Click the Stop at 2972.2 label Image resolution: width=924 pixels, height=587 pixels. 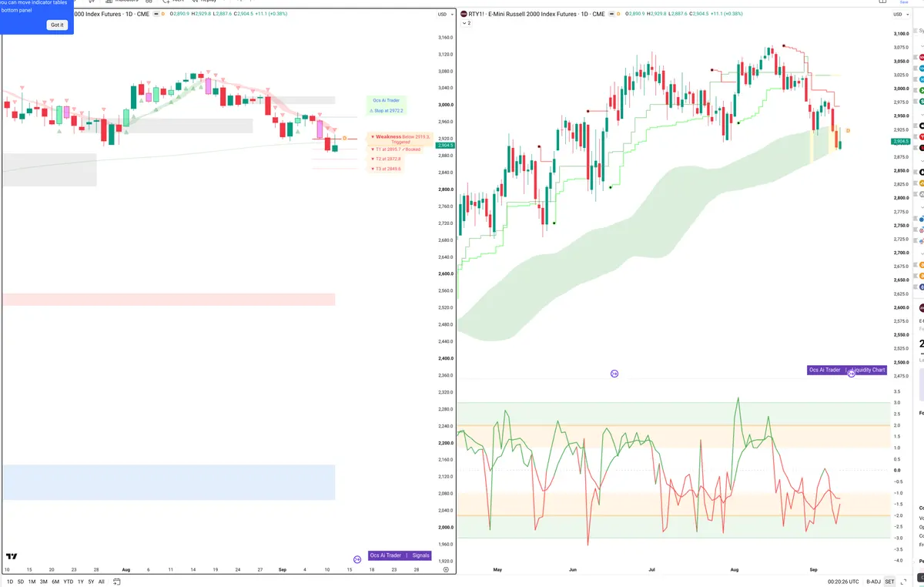pos(387,110)
